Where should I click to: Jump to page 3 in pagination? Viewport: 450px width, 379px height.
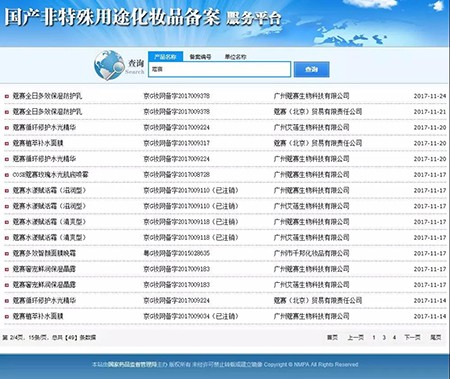click(x=384, y=338)
